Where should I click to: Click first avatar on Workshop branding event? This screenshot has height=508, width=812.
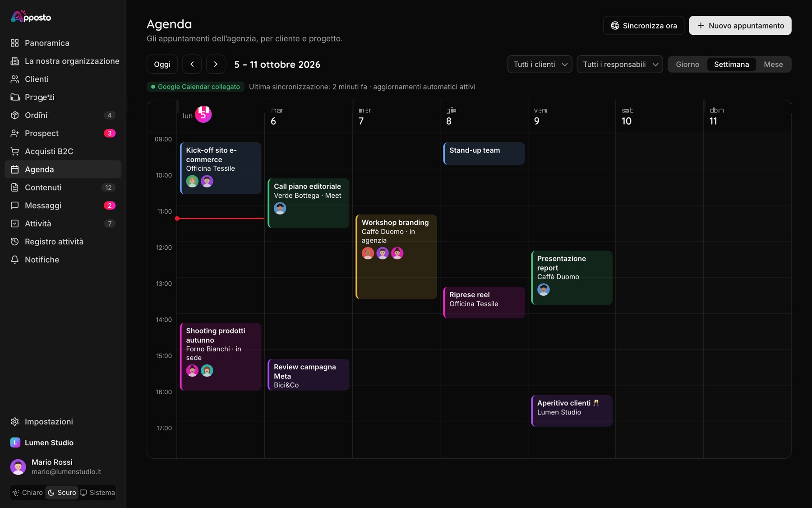point(368,253)
